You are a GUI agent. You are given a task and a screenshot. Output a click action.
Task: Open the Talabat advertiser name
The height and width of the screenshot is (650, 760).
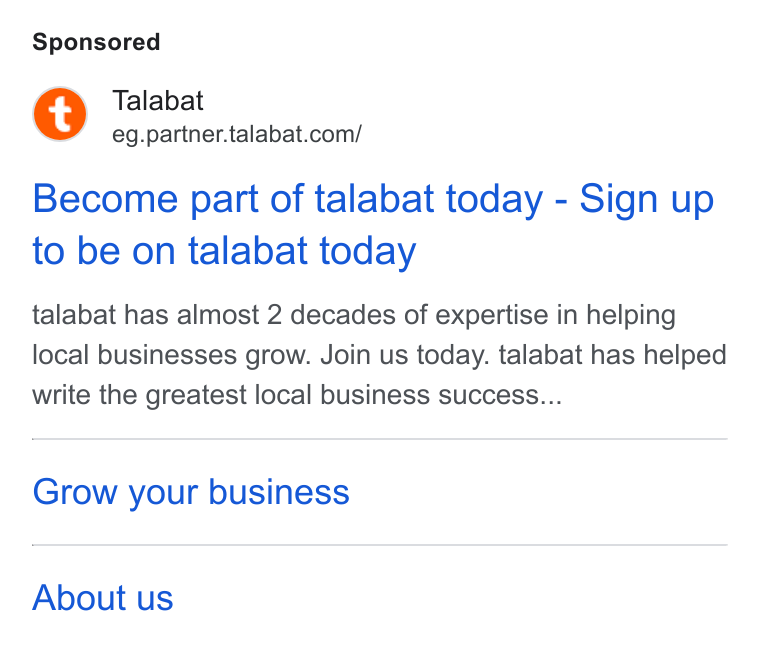158,101
